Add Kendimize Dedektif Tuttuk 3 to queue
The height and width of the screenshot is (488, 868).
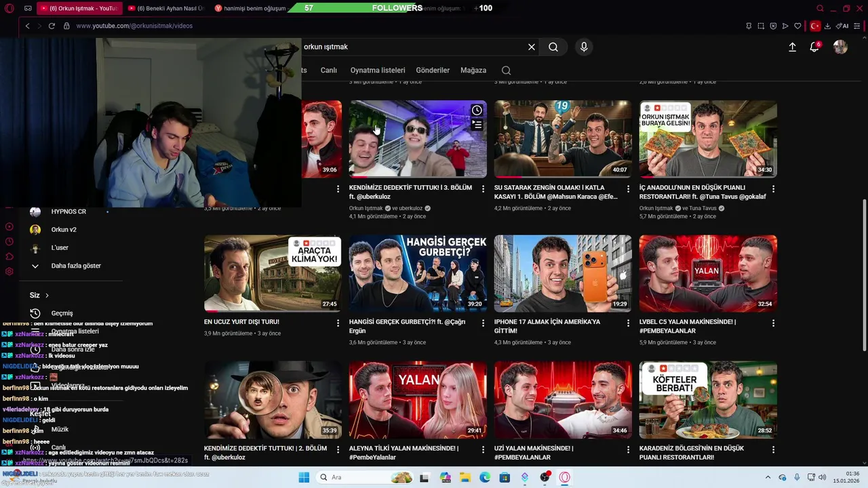(477, 125)
